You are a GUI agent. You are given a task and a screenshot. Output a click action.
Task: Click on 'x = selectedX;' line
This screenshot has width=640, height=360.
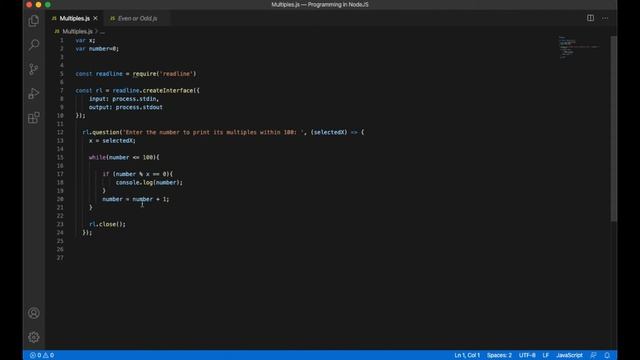(112, 141)
